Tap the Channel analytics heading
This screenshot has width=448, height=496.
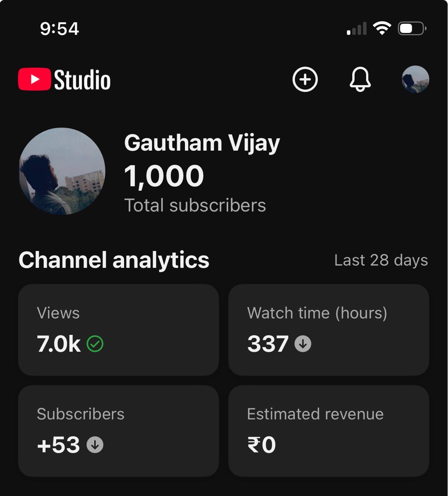[114, 260]
